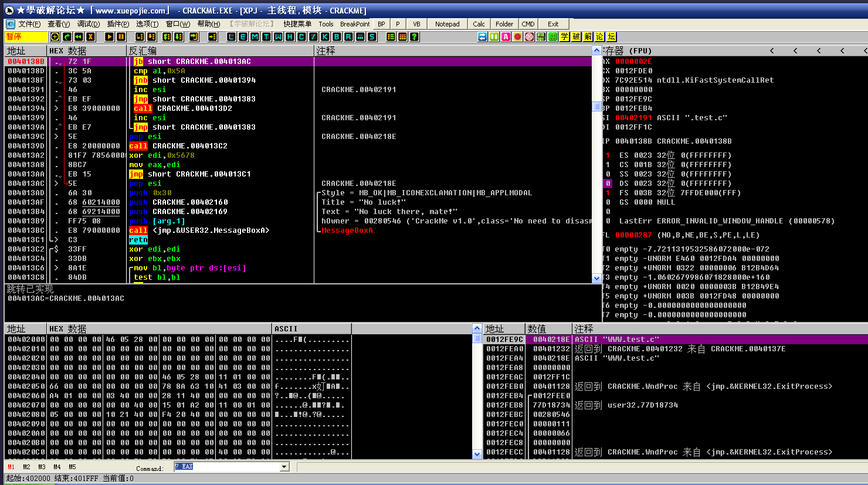Click the Folder button
The image size is (868, 485).
pyautogui.click(x=504, y=24)
